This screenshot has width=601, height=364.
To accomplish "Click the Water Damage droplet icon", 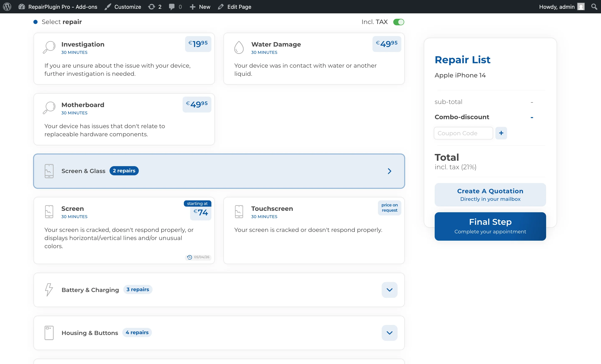I will pos(239,47).
